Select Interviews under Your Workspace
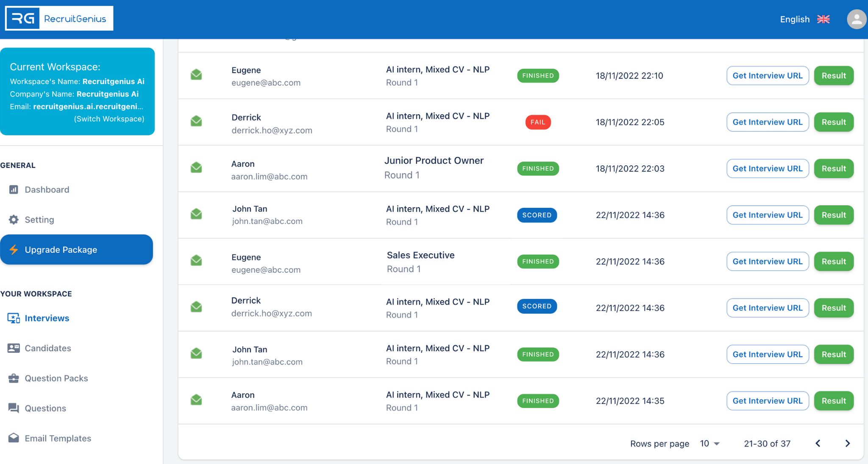 [x=47, y=318]
